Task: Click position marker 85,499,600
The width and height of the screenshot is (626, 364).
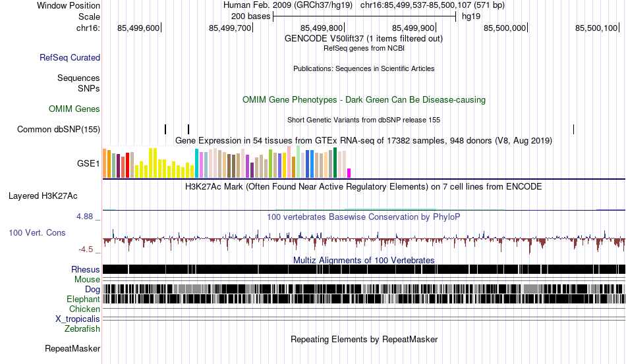Action: (x=139, y=28)
